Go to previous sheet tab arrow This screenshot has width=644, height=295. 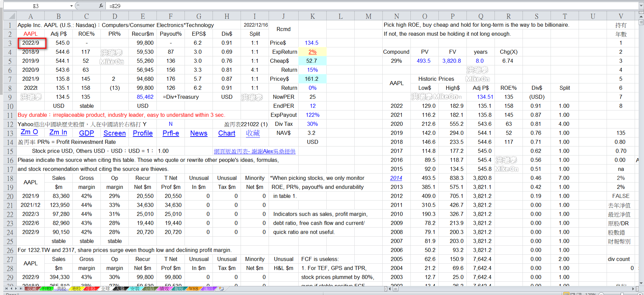[11, 289]
